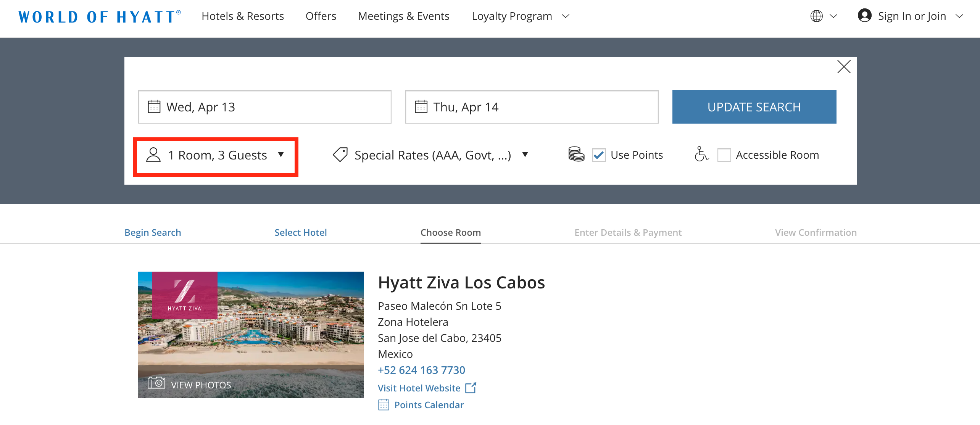The image size is (980, 425).
Task: Open Hotels & Resorts menu
Action: [243, 16]
